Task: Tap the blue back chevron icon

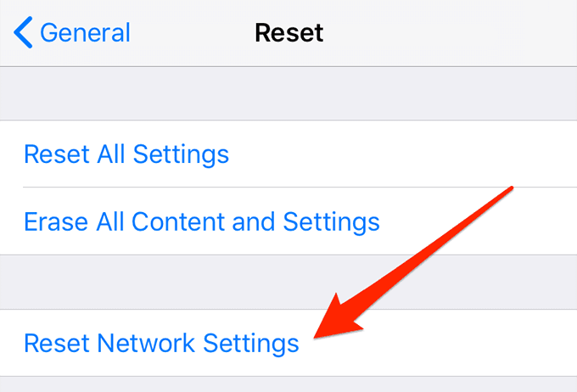Action: point(23,32)
